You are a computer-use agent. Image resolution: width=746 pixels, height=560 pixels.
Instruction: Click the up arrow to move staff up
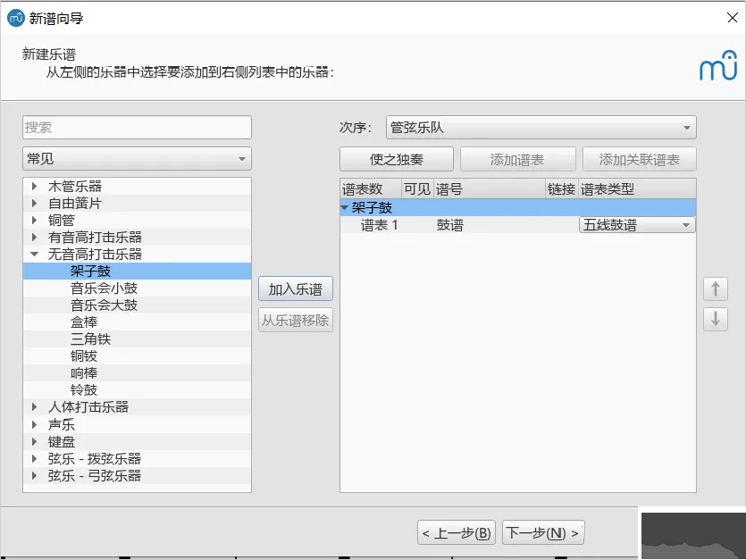[715, 288]
